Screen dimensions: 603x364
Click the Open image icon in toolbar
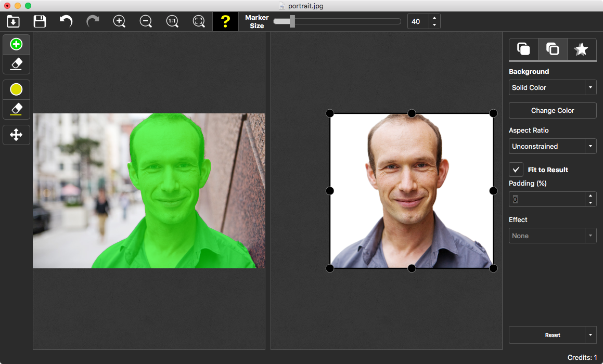tap(13, 21)
